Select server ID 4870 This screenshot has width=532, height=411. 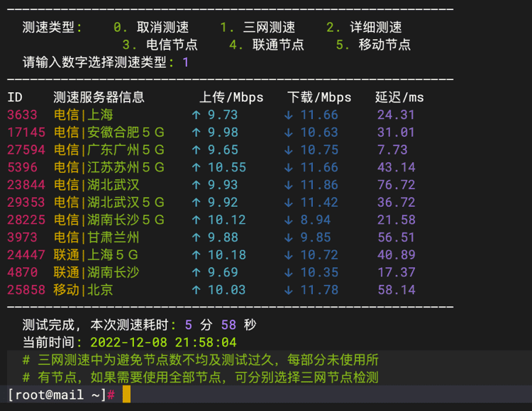tap(22, 272)
